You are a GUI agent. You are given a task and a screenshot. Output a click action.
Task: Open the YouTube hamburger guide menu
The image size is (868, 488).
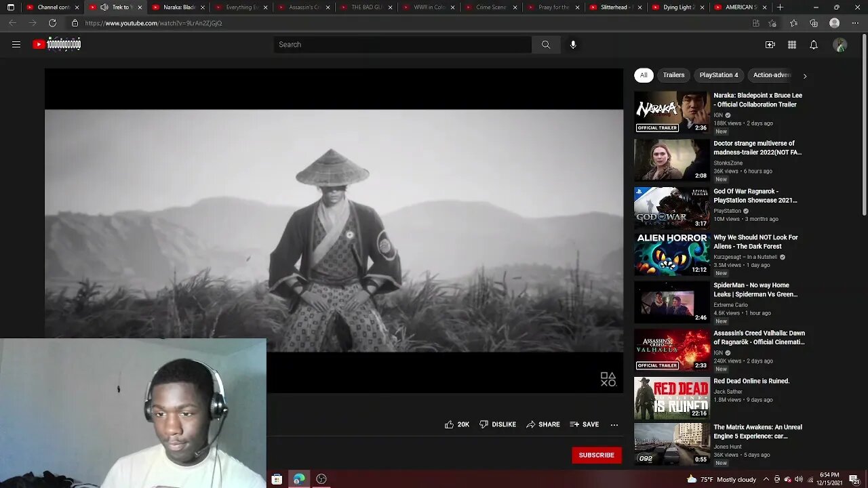point(16,45)
